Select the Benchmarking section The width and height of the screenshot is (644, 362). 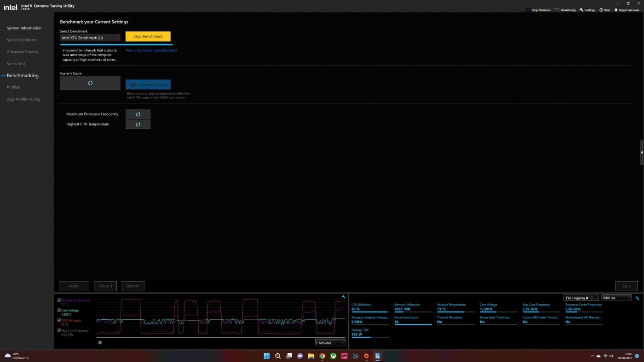tap(23, 75)
